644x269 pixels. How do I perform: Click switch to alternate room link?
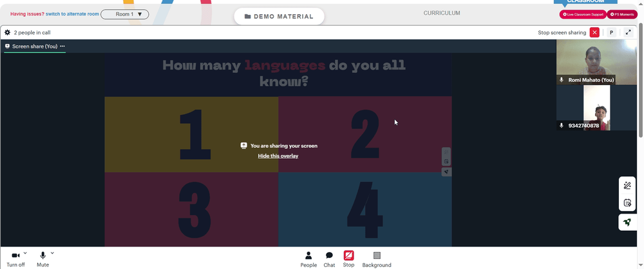(72, 14)
